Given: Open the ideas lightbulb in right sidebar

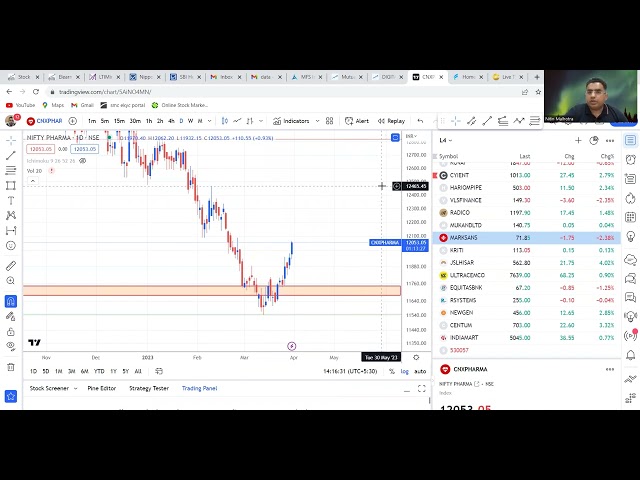Looking at the screenshot, I should (630, 237).
